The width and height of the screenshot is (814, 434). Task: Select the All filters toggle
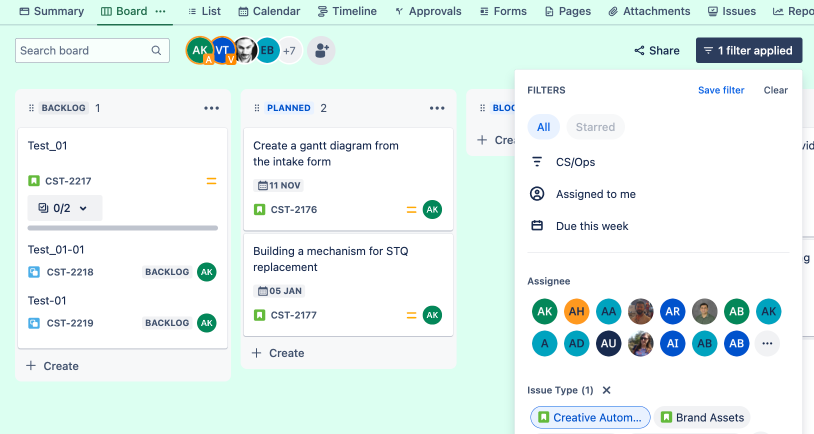point(544,127)
